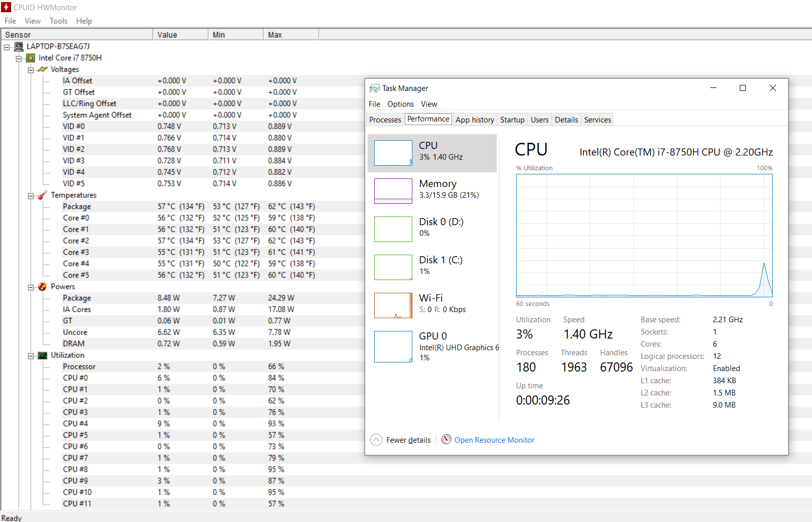Screen dimensions: 812x522
Task: Open HWMonitor Tools menu
Action: 58,21
